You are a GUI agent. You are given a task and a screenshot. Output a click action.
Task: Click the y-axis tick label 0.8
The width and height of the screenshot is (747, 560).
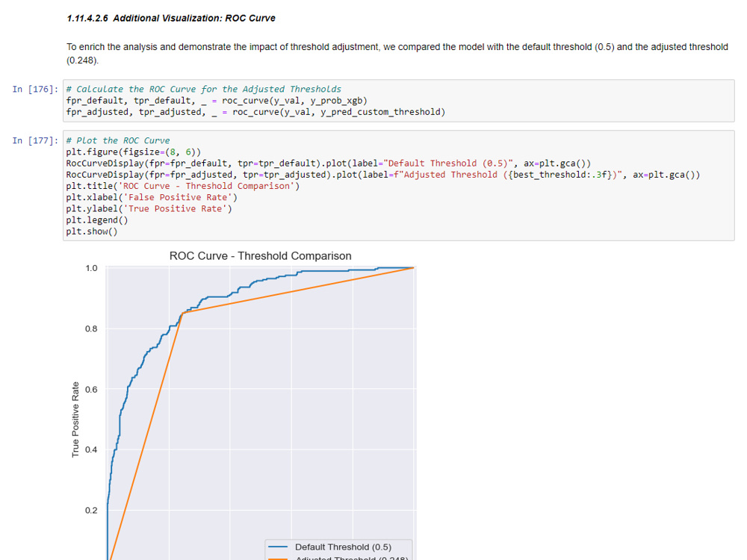91,329
